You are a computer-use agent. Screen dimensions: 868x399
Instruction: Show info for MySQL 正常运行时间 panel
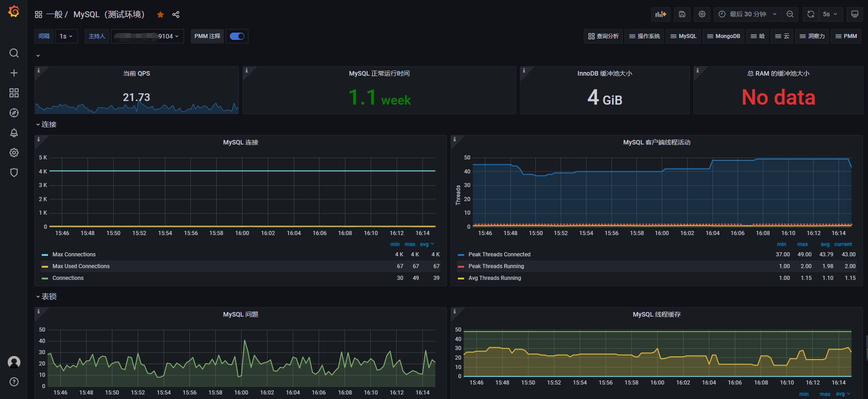tap(247, 70)
